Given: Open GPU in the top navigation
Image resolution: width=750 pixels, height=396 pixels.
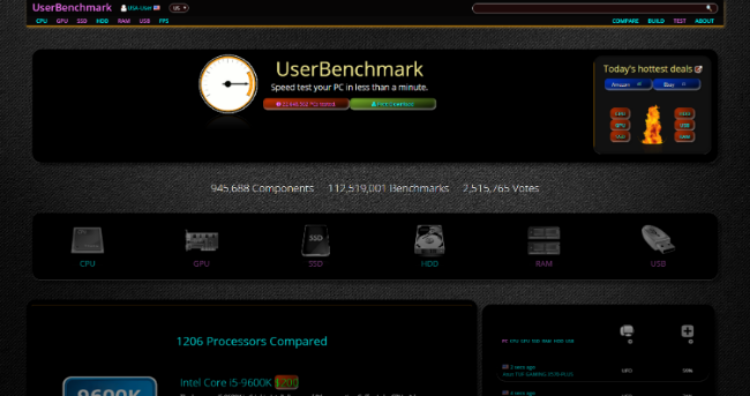Looking at the screenshot, I should click(62, 21).
